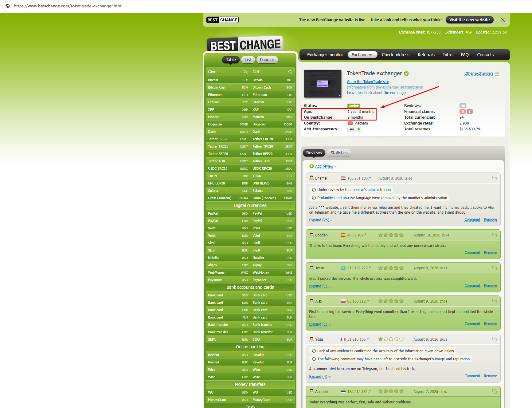Image resolution: width=532 pixels, height=408 pixels.
Task: Open Check address in the navigation bar
Action: pyautogui.click(x=396, y=55)
